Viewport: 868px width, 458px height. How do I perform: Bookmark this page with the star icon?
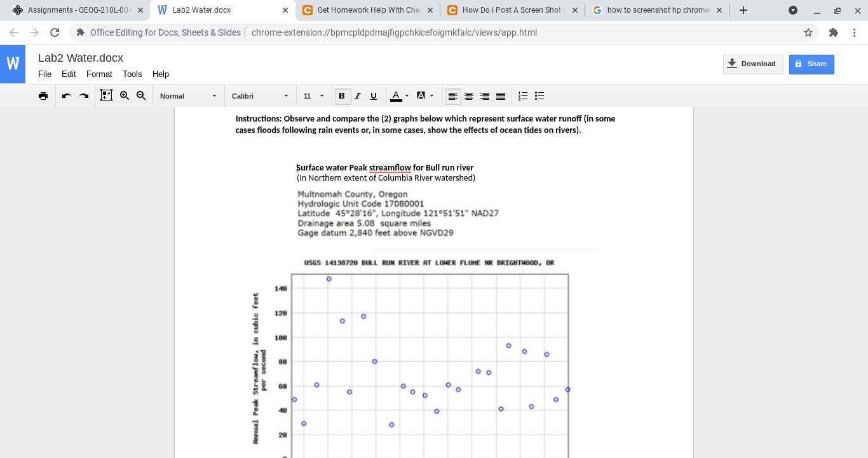coord(808,32)
